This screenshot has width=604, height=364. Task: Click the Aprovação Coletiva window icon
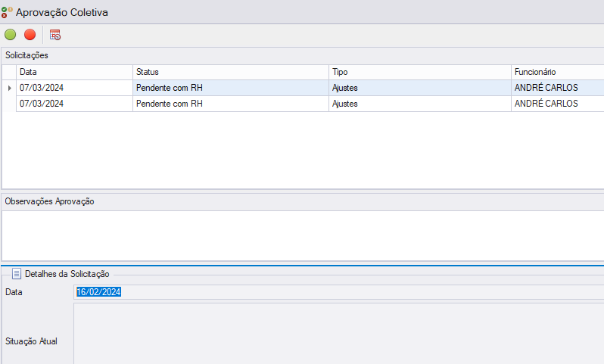[7, 12]
